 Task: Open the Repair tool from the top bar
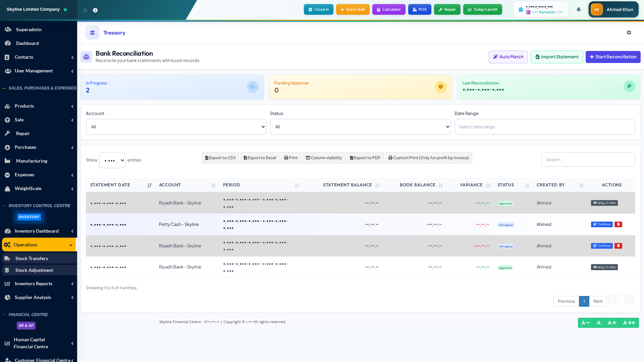click(x=447, y=9)
